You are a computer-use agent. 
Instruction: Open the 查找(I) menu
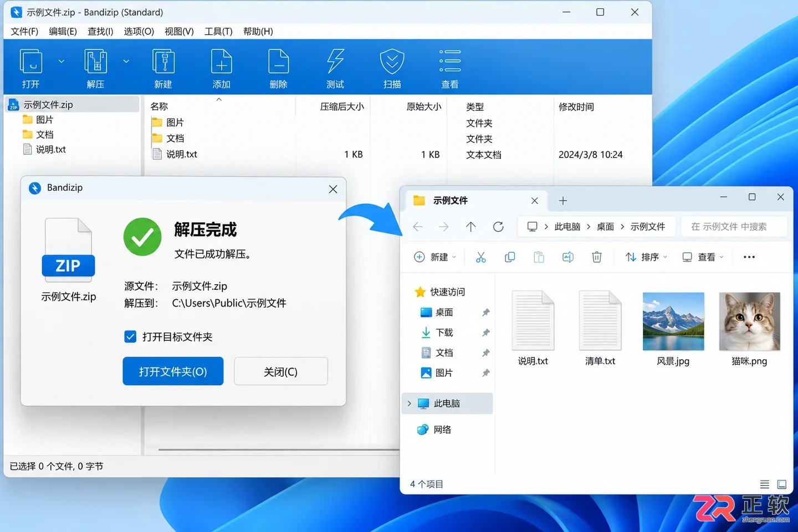point(100,32)
